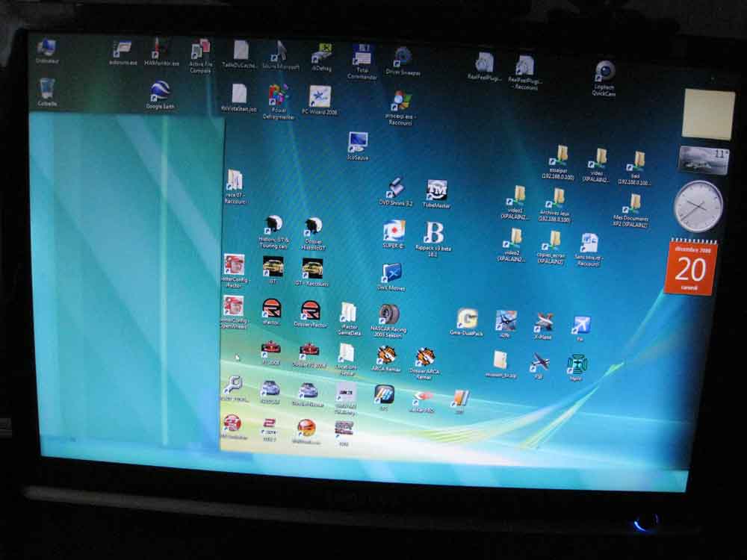Open the Total Commander shortcut
The width and height of the screenshot is (747, 560).
point(362,62)
